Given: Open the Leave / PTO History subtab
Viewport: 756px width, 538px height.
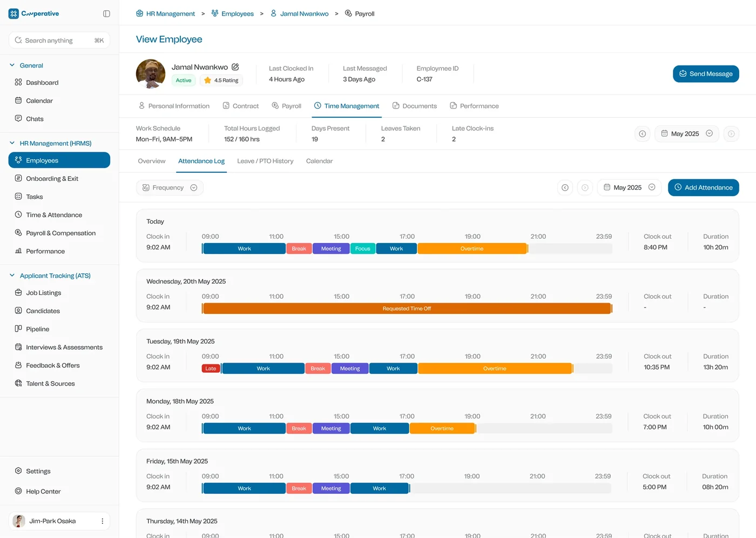Looking at the screenshot, I should [265, 161].
